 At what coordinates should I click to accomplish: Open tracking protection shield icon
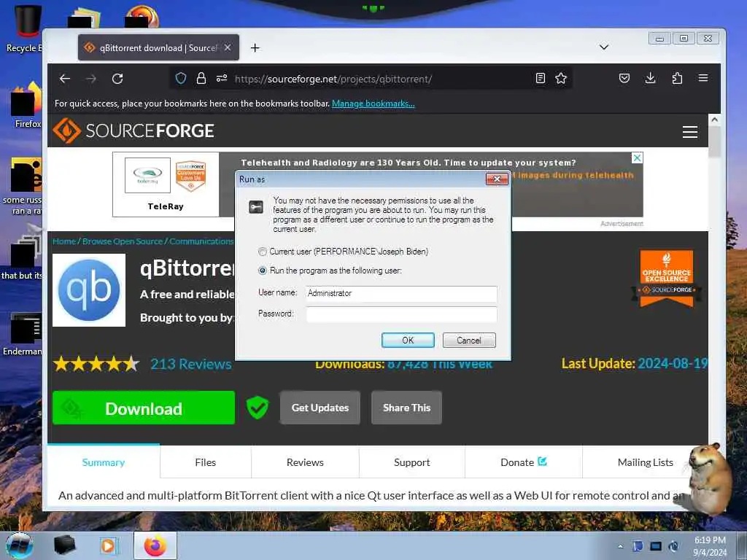pos(181,78)
